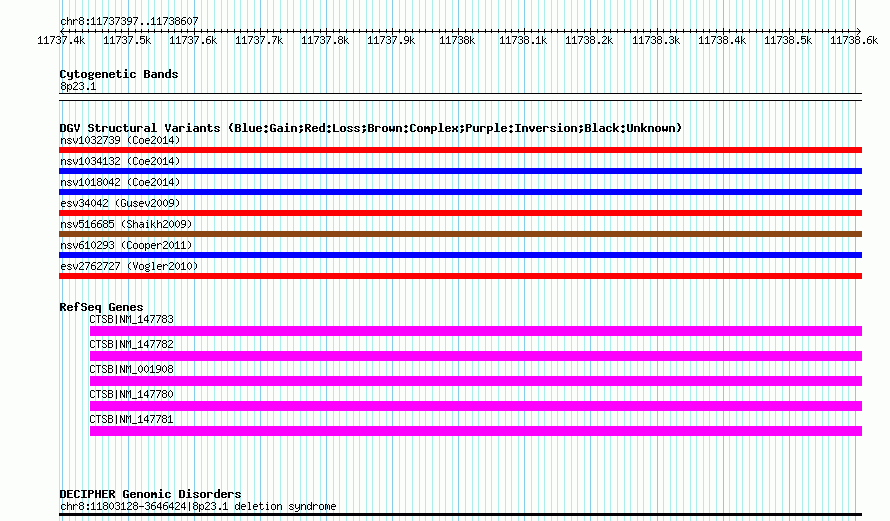The width and height of the screenshot is (890, 521).
Task: Select the 11738.6k ruler tick label
Action: point(854,41)
